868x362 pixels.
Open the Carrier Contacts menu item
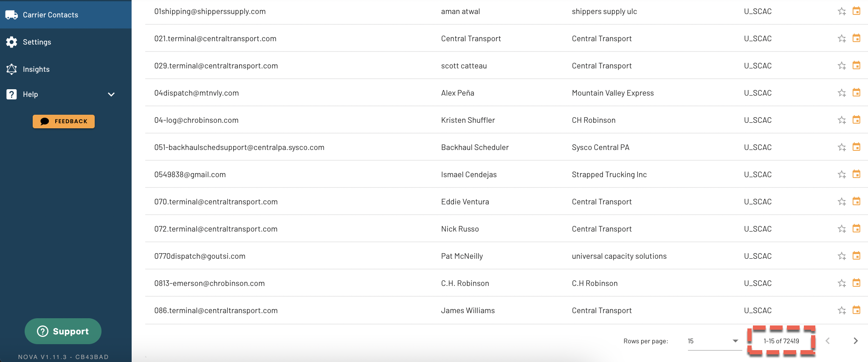(x=66, y=15)
